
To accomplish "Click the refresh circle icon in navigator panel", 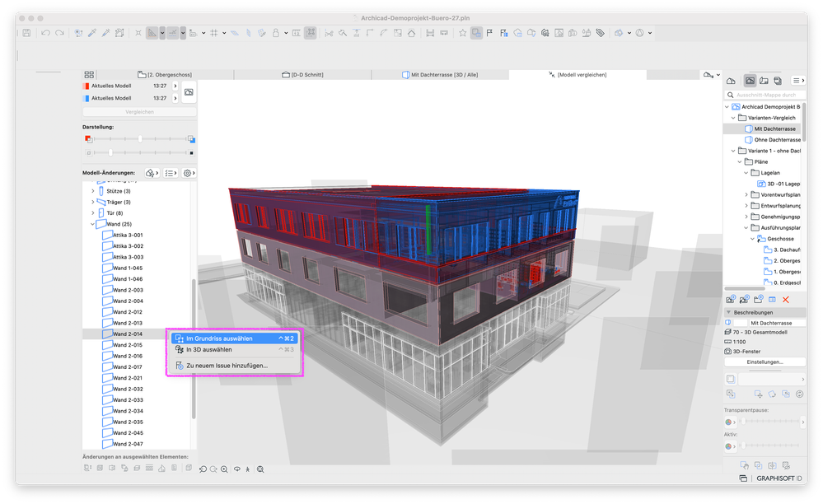I will tap(799, 394).
